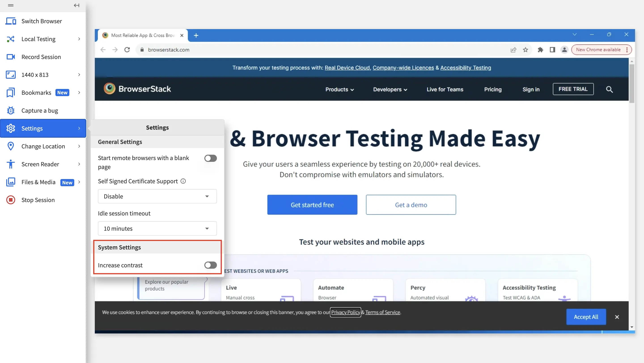644x363 pixels.
Task: Open the Real Device Cloud link
Action: (347, 68)
